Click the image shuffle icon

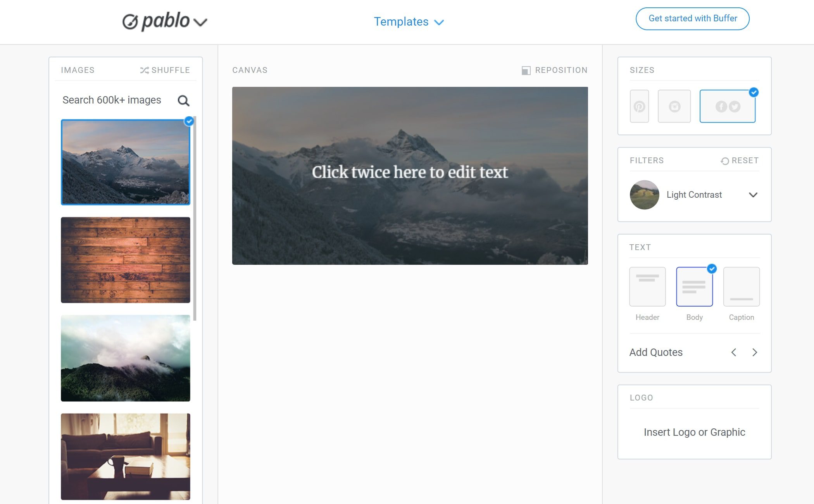click(x=144, y=70)
